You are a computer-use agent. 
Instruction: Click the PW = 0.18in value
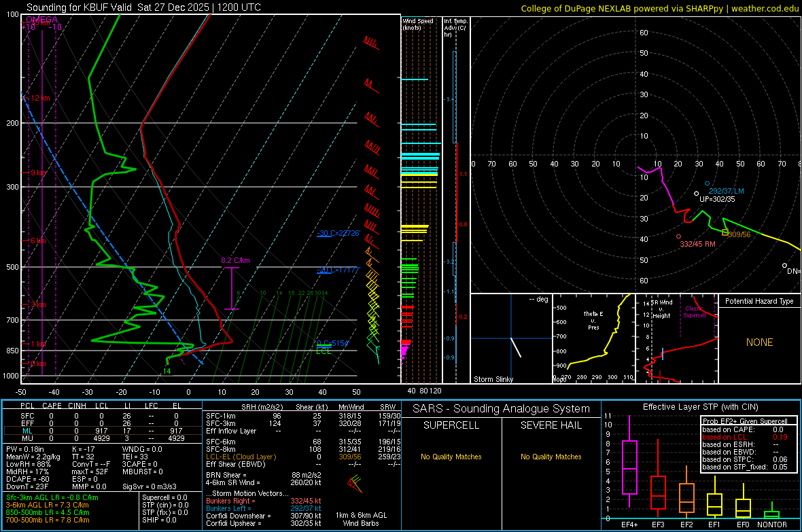(25, 449)
